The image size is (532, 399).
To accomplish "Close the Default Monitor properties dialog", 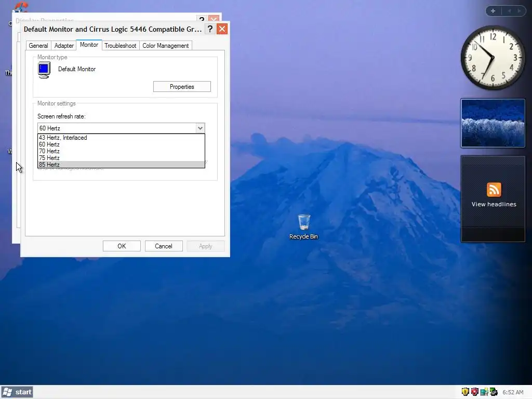I will point(222,29).
